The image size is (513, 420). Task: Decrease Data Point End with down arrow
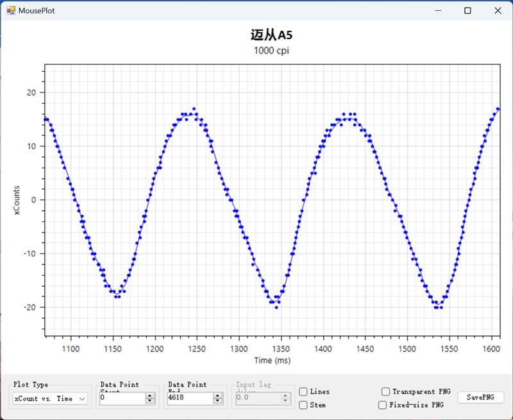pyautogui.click(x=217, y=401)
